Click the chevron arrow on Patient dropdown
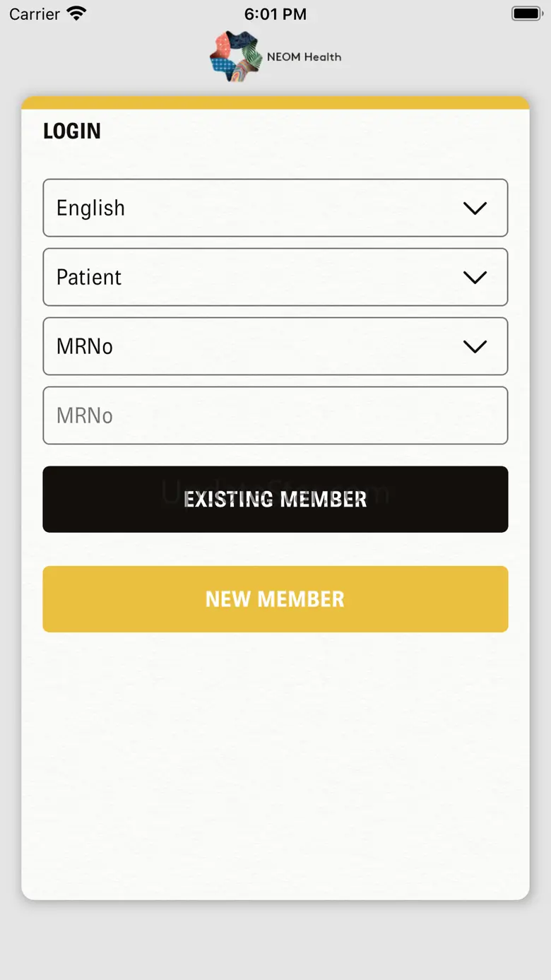The height and width of the screenshot is (980, 551). pos(475,278)
